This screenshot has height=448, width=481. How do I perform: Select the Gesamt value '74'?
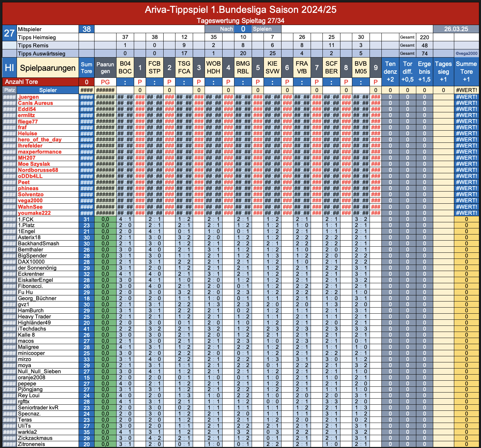point(424,53)
